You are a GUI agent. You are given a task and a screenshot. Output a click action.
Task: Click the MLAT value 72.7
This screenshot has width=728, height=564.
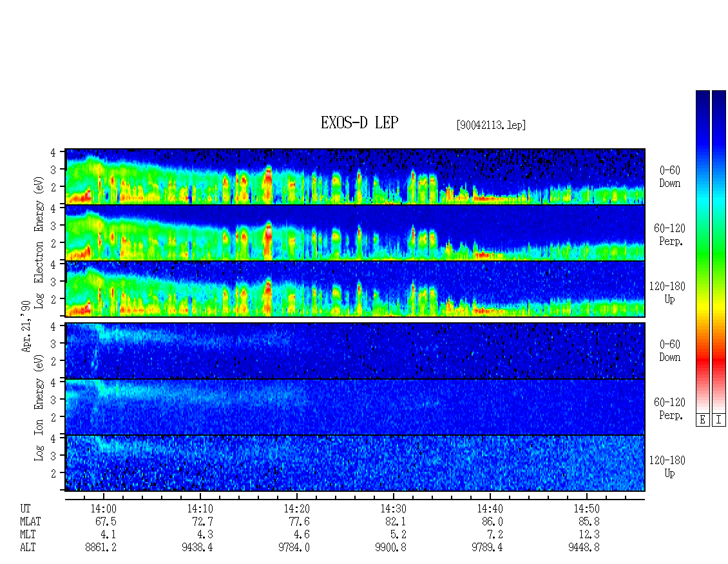tap(202, 521)
